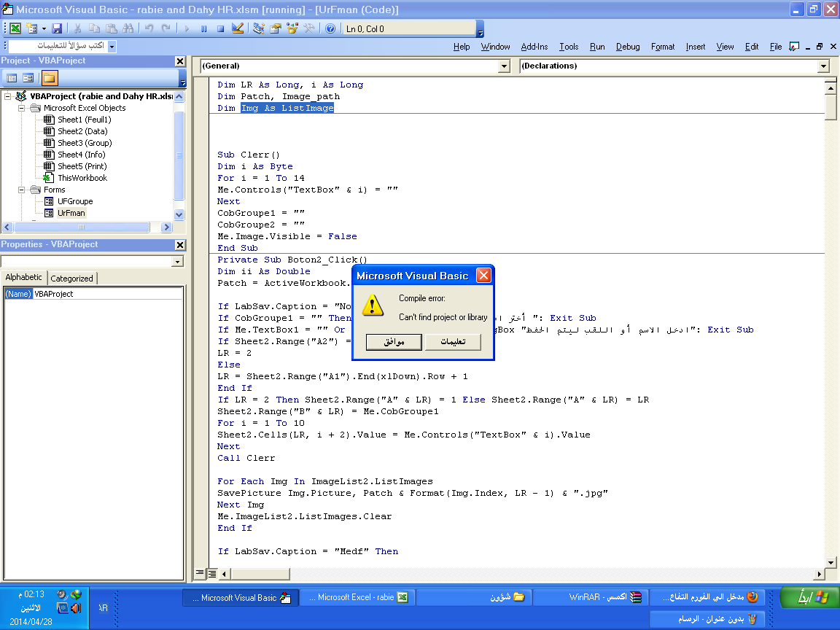Click the Copy icon in the toolbar

(x=94, y=28)
